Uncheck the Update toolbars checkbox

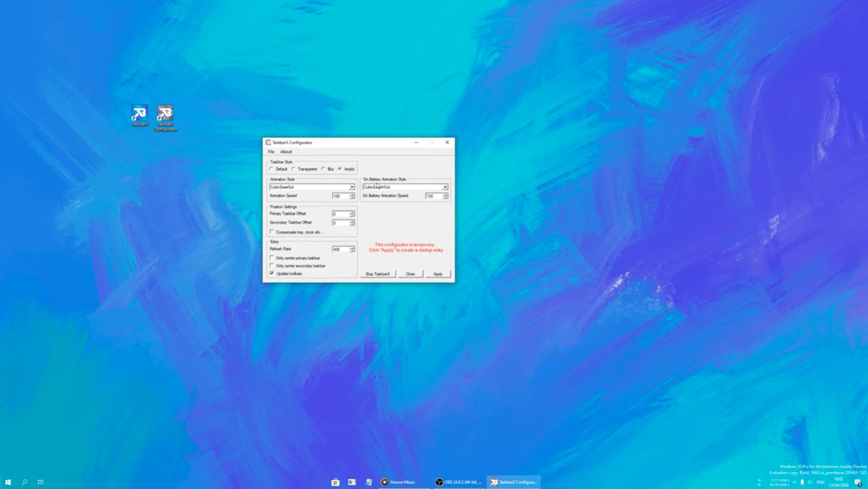272,273
